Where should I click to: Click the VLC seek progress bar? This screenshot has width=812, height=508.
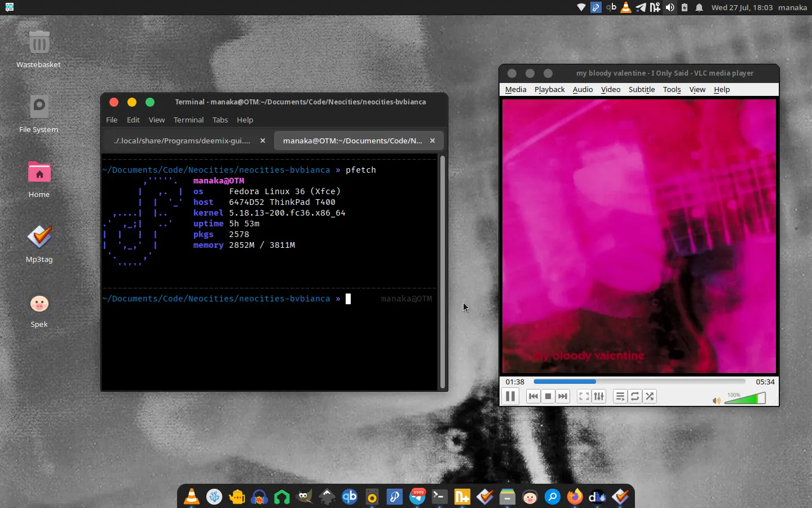tap(639, 382)
